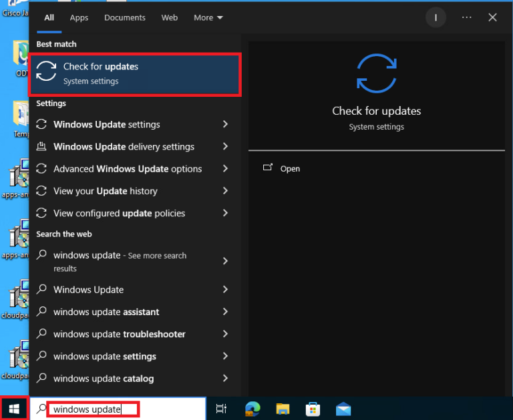Image resolution: width=513 pixels, height=420 pixels.
Task: Select the Web search tab
Action: 170,17
